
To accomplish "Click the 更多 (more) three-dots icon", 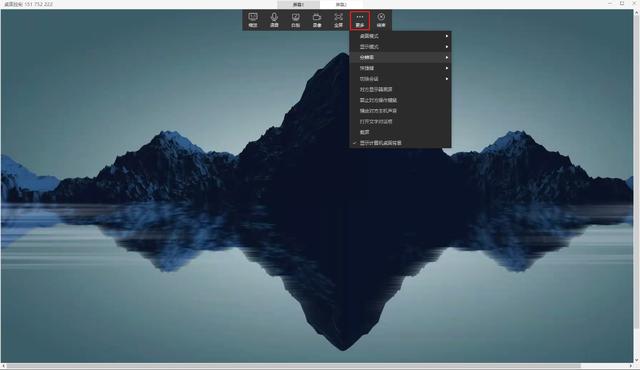I will [360, 20].
